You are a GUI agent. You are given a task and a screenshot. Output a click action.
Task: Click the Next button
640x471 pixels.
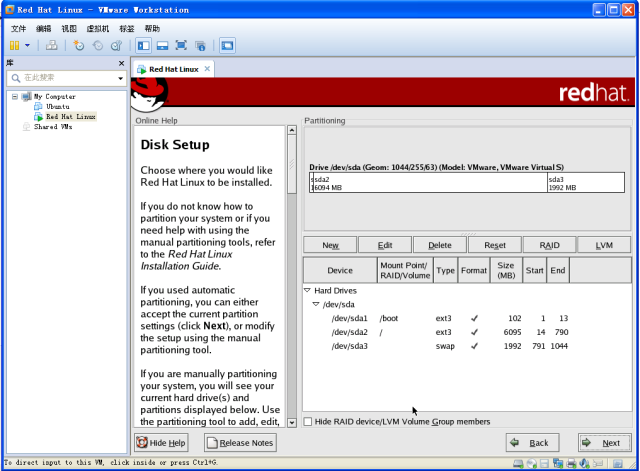click(604, 443)
